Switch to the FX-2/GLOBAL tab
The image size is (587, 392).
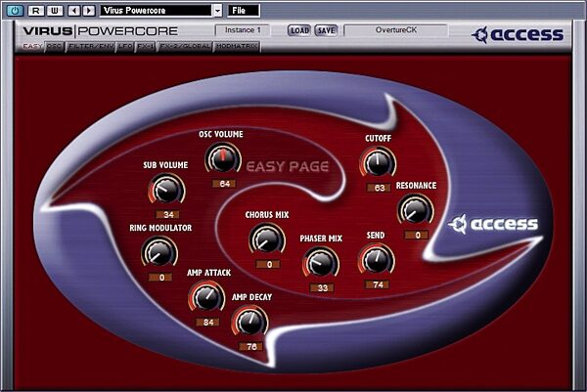pos(185,46)
